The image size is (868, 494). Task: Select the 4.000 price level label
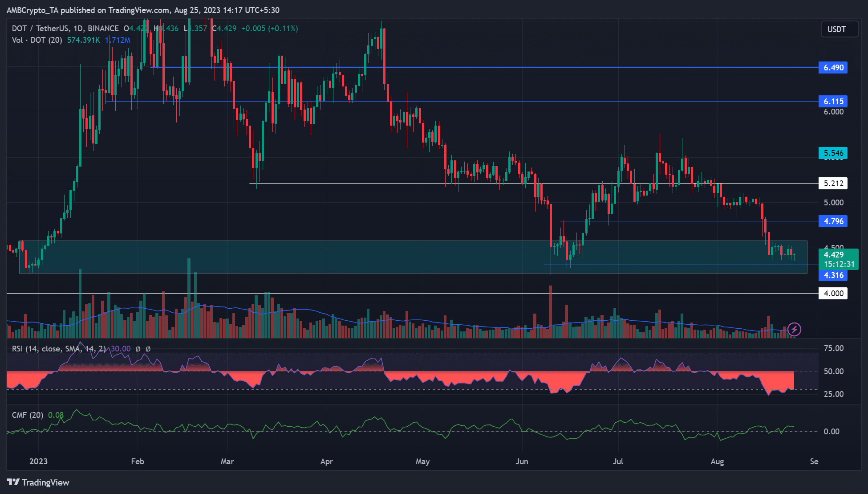(x=833, y=294)
